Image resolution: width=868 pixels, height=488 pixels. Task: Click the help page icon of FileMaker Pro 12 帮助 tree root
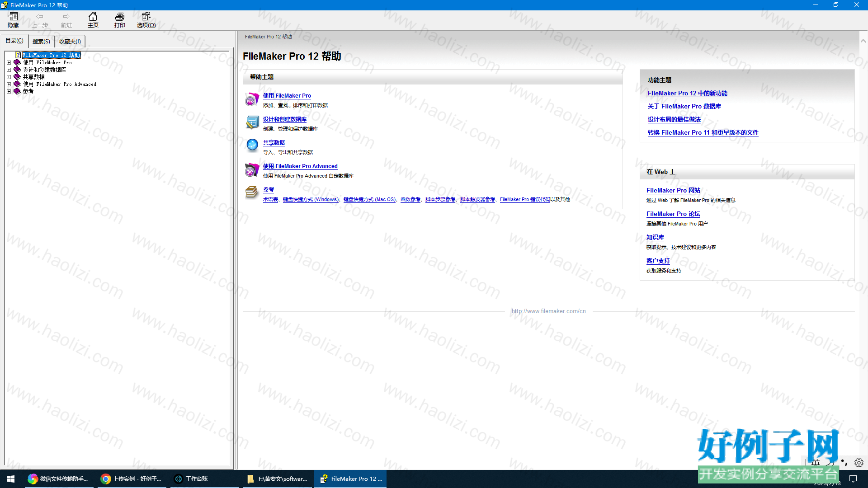pos(18,55)
